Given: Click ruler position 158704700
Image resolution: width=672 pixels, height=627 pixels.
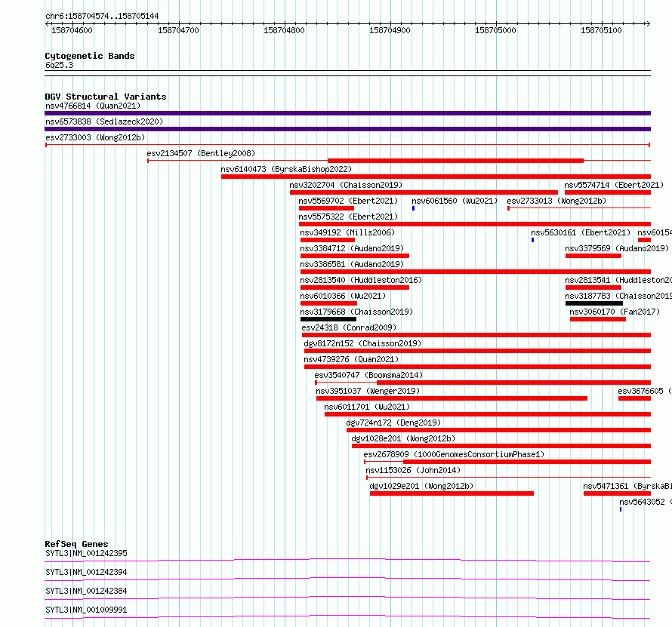Looking at the screenshot, I should (x=179, y=30).
